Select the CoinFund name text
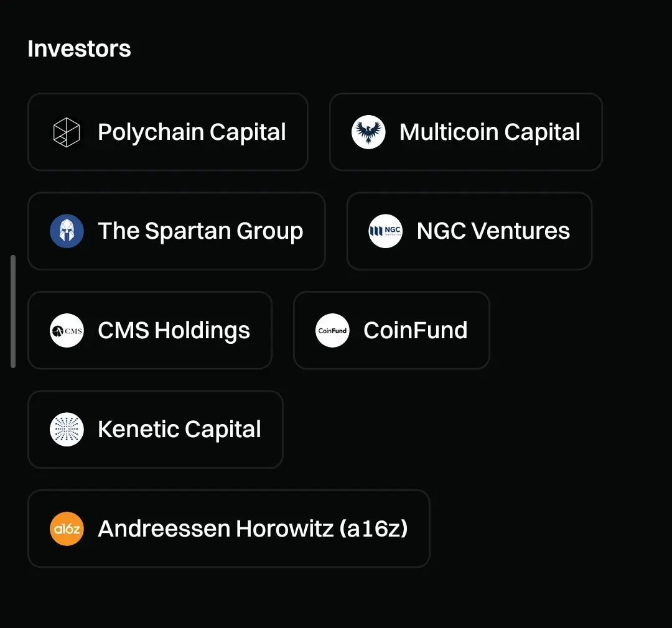Screen dimensions: 672x628 coord(415,330)
